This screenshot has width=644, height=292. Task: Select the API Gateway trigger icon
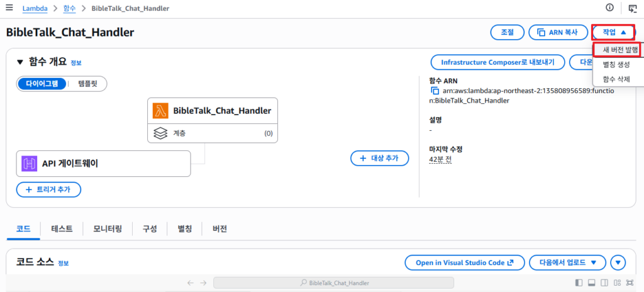[29, 163]
